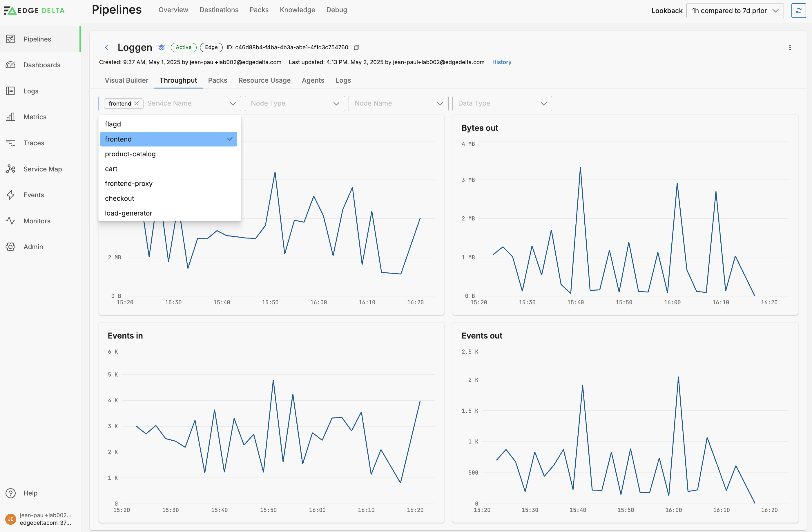The width and height of the screenshot is (812, 532).
Task: Open the Data Type dropdown
Action: 502,103
